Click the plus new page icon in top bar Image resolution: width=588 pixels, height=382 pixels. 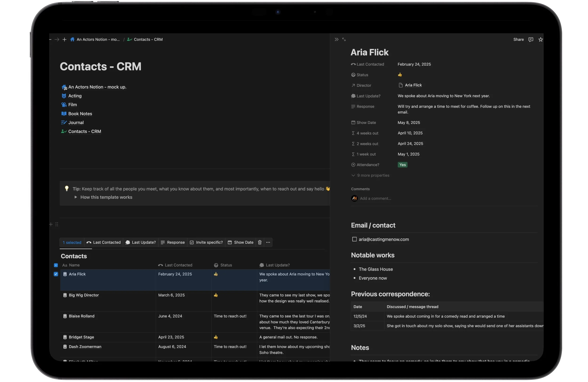tap(64, 40)
